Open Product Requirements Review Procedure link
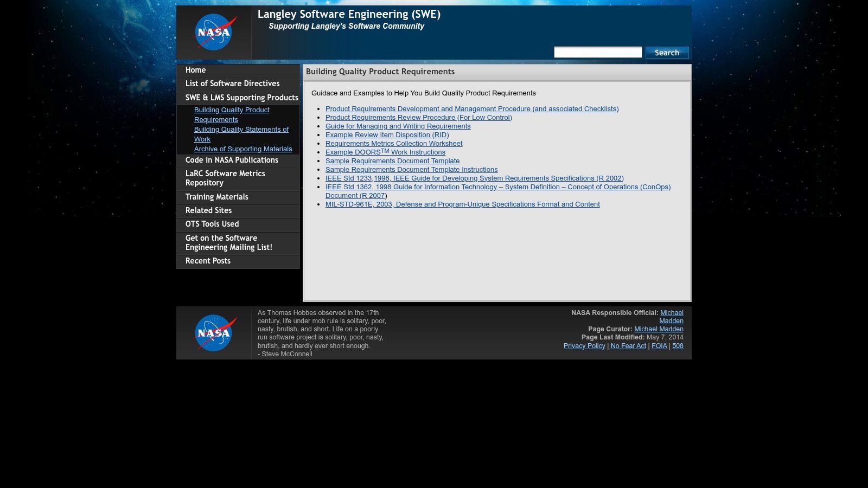The height and width of the screenshot is (488, 868). tap(419, 118)
